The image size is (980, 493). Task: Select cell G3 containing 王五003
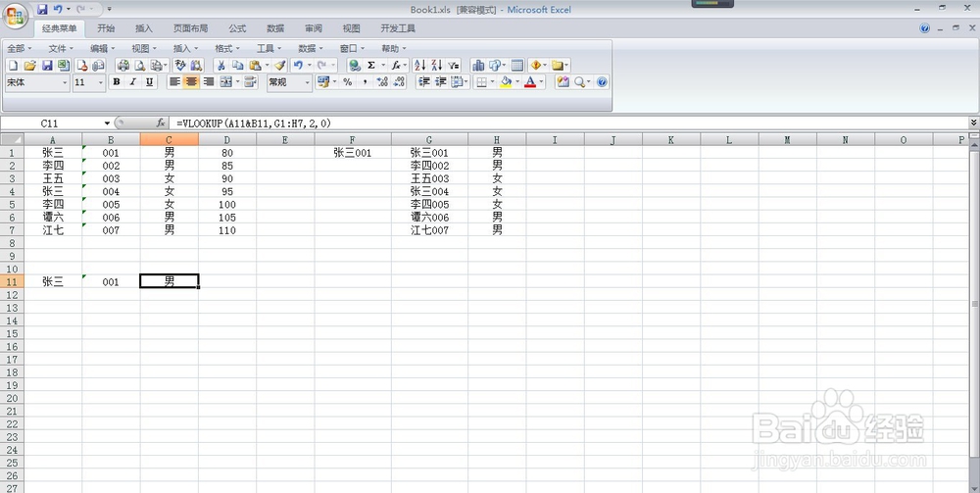point(429,178)
